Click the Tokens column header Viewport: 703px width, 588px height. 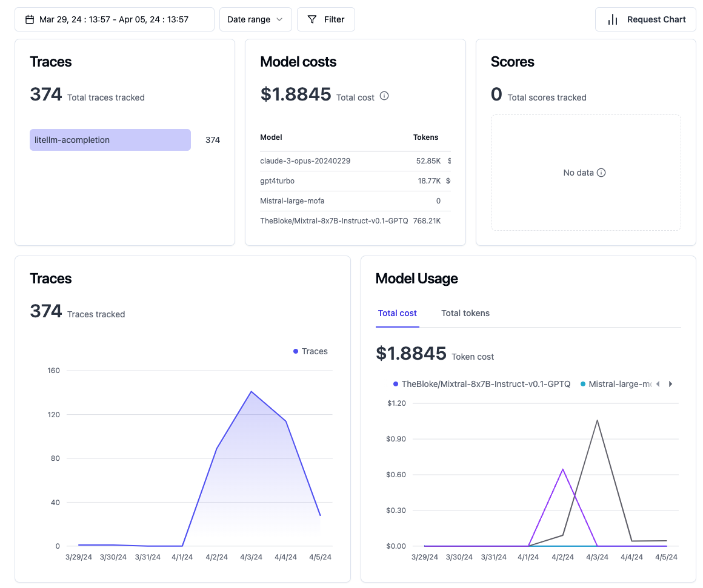(425, 137)
